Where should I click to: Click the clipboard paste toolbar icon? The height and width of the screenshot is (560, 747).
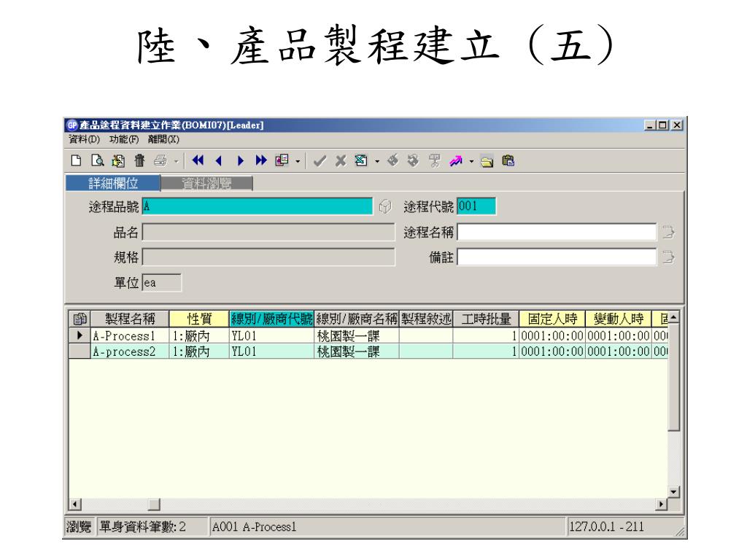(x=508, y=160)
